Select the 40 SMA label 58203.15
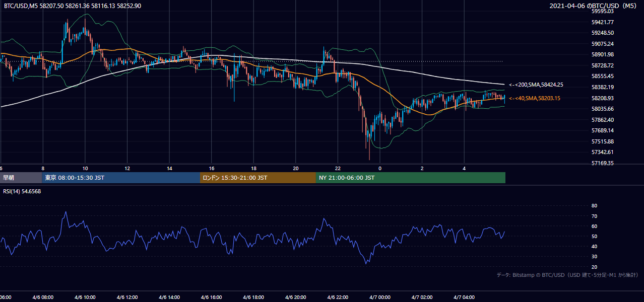The height and width of the screenshot is (302, 644). tap(535, 98)
